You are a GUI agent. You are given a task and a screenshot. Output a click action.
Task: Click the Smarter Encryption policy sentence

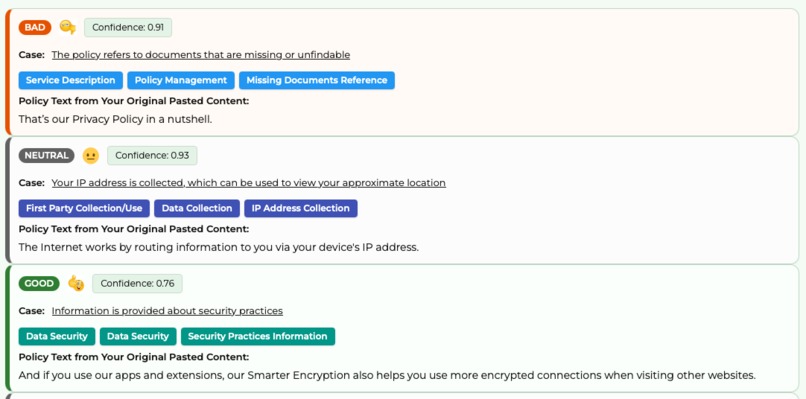[x=387, y=375]
